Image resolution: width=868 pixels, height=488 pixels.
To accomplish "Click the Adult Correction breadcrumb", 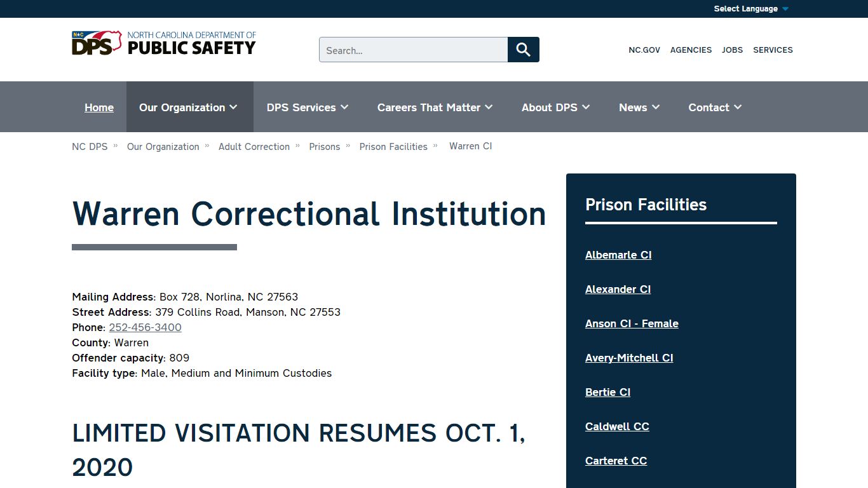I will click(254, 146).
